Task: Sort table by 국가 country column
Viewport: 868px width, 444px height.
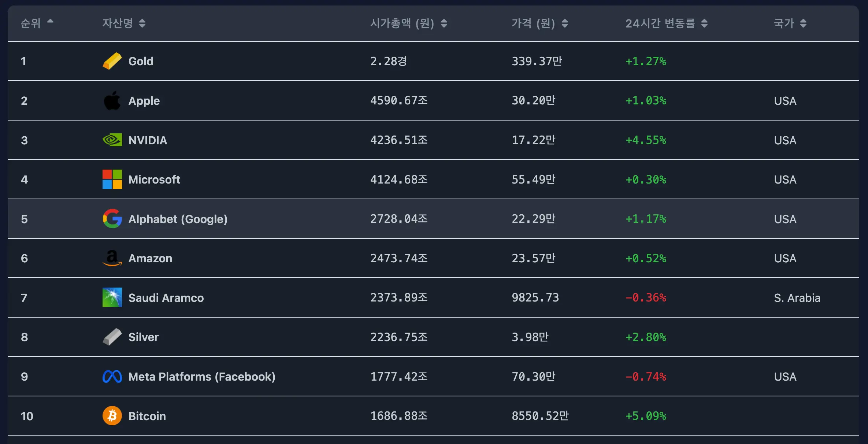Action: pos(803,23)
